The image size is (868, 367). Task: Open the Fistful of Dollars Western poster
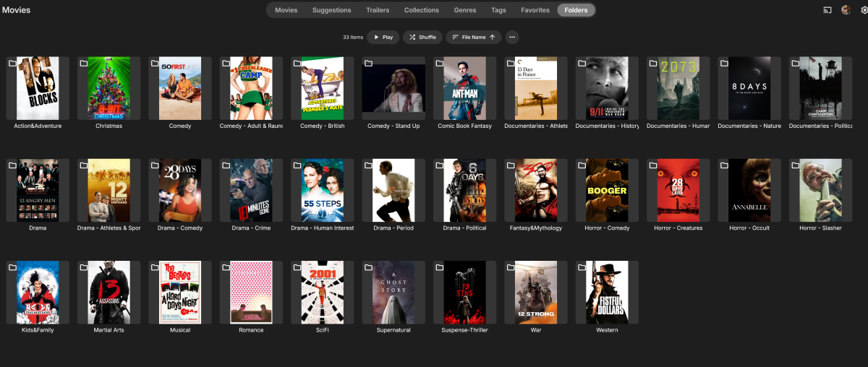point(608,293)
